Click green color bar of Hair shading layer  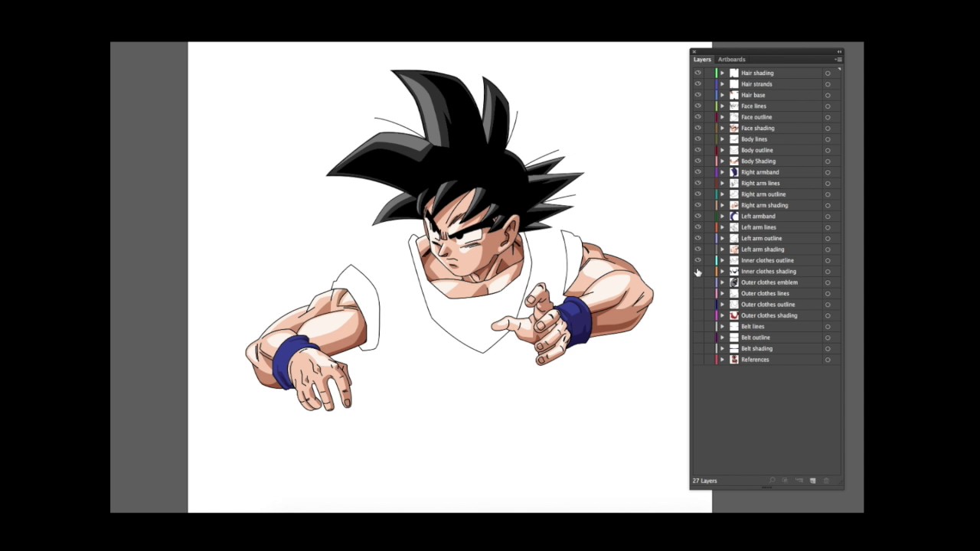717,73
